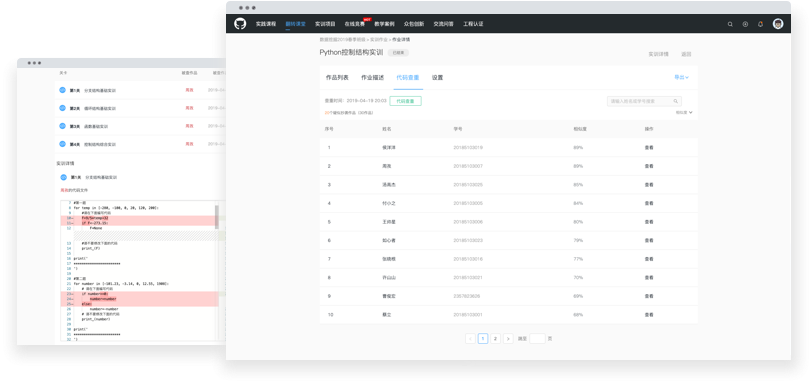Click the blue icon beside 第1关 row
Viewport: 812px width, 384px height.
[x=62, y=90]
